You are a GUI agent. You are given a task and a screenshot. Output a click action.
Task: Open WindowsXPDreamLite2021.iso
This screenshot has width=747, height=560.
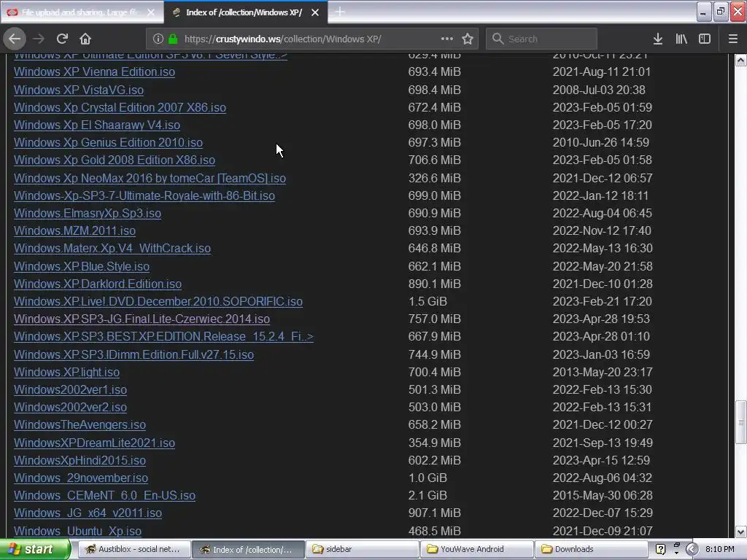[x=94, y=443]
